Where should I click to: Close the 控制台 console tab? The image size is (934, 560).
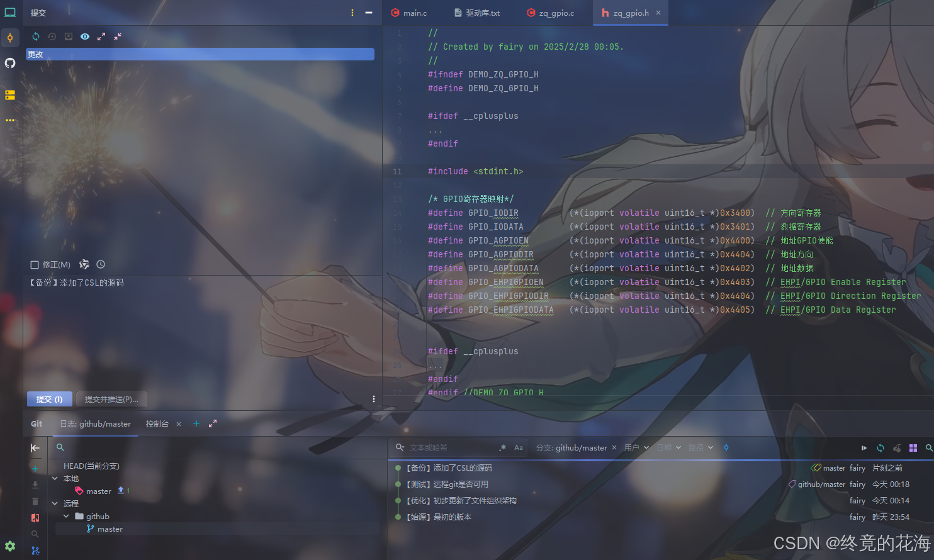179,424
